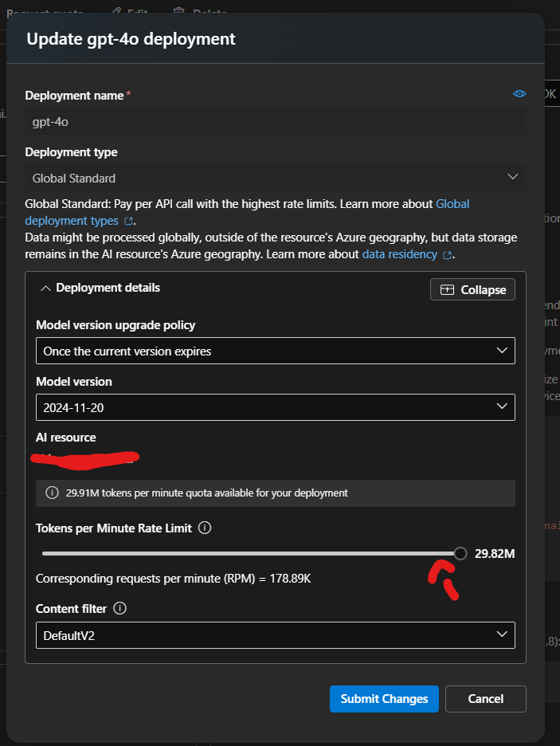The image size is (560, 746).
Task: Click the 29.82M rate limit value
Action: (x=495, y=554)
